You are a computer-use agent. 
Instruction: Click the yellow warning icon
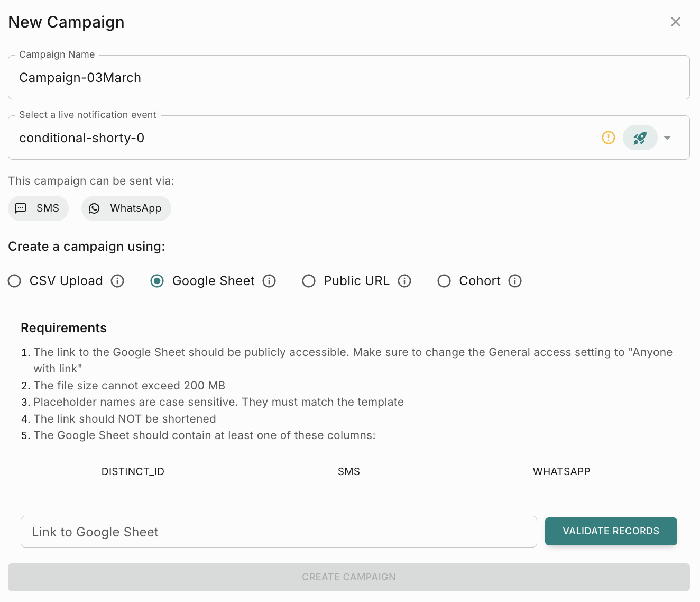coord(609,138)
